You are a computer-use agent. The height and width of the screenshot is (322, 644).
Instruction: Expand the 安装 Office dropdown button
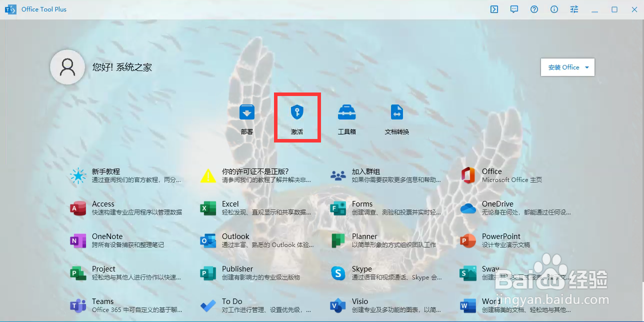pyautogui.click(x=567, y=67)
